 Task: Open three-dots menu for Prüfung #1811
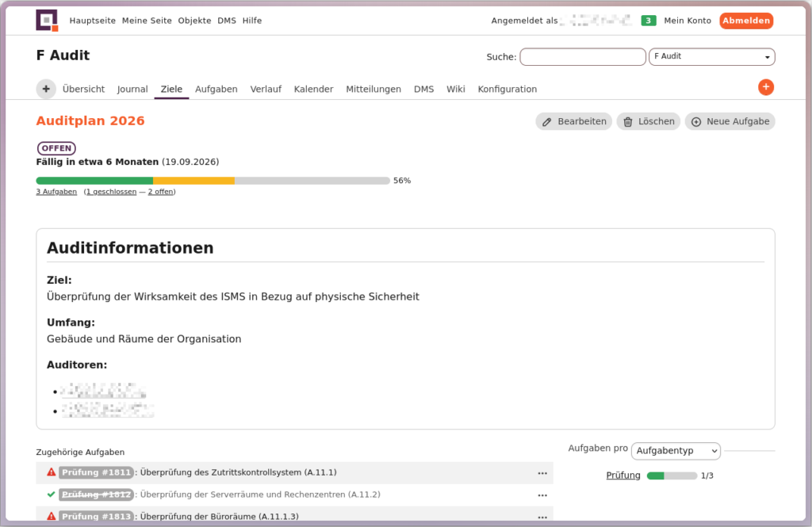tap(542, 473)
